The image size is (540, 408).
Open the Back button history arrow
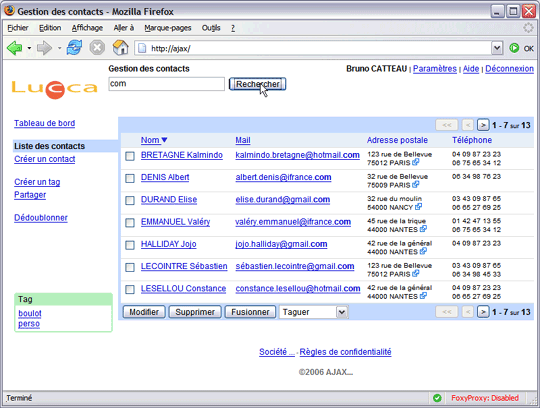[29, 48]
